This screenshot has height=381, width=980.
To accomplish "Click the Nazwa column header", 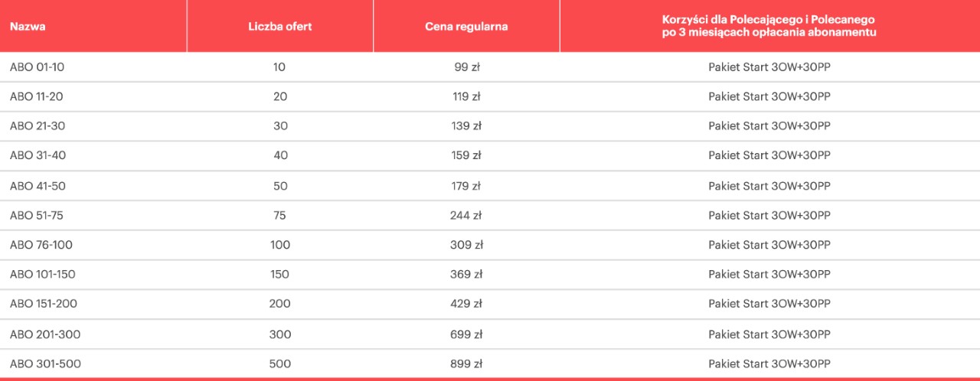I will 28,26.
